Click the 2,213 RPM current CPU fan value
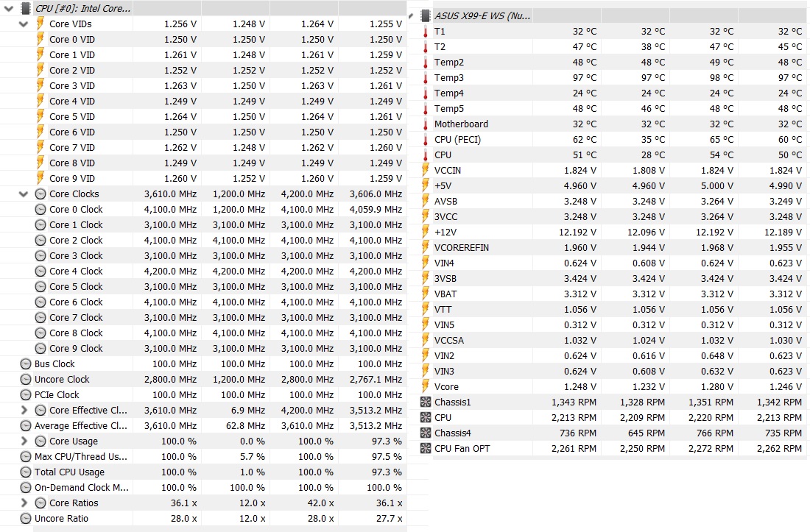 pos(574,417)
